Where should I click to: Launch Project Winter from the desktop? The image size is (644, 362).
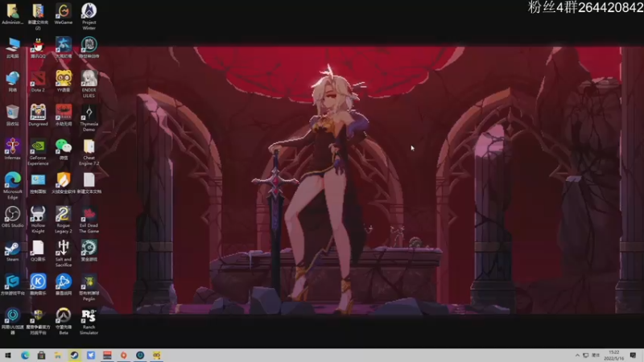pos(89,11)
